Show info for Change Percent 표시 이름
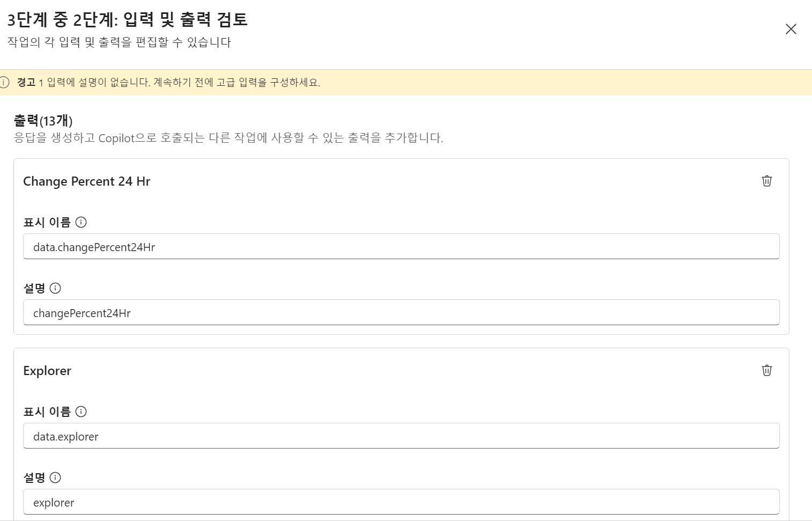Screen dimensions: 812x521 pyautogui.click(x=81, y=222)
